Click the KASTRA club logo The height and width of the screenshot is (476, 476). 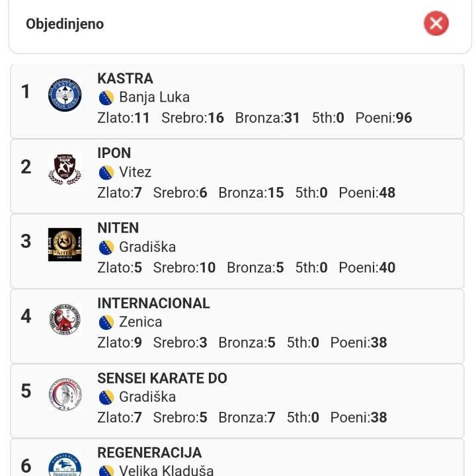65,95
